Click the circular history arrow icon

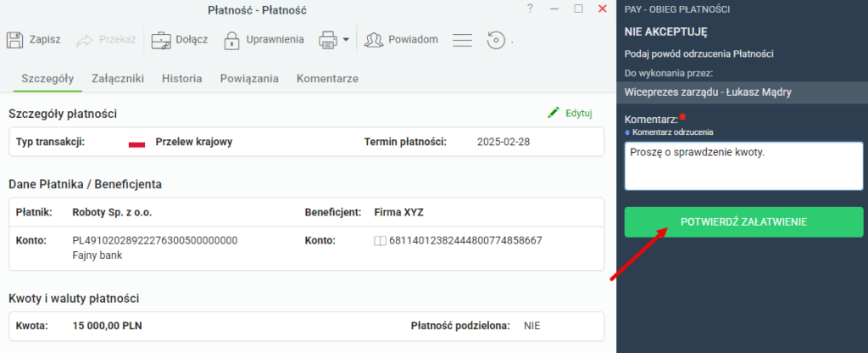coord(496,40)
